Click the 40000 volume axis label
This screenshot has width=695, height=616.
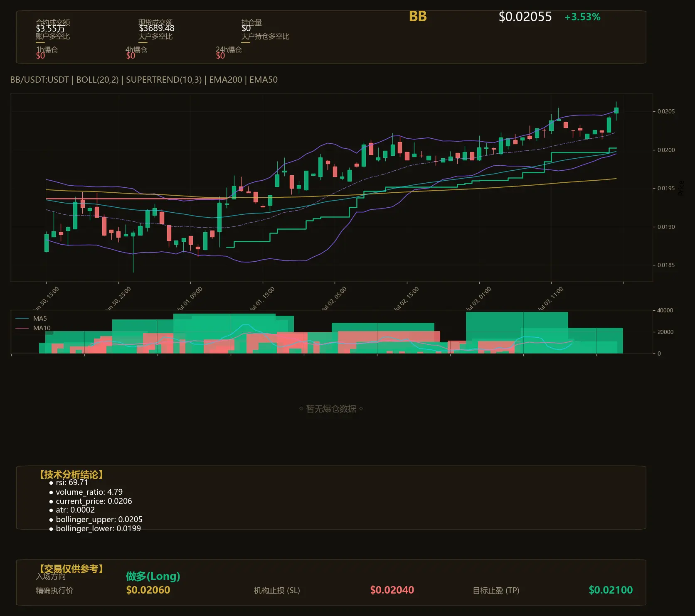click(665, 310)
